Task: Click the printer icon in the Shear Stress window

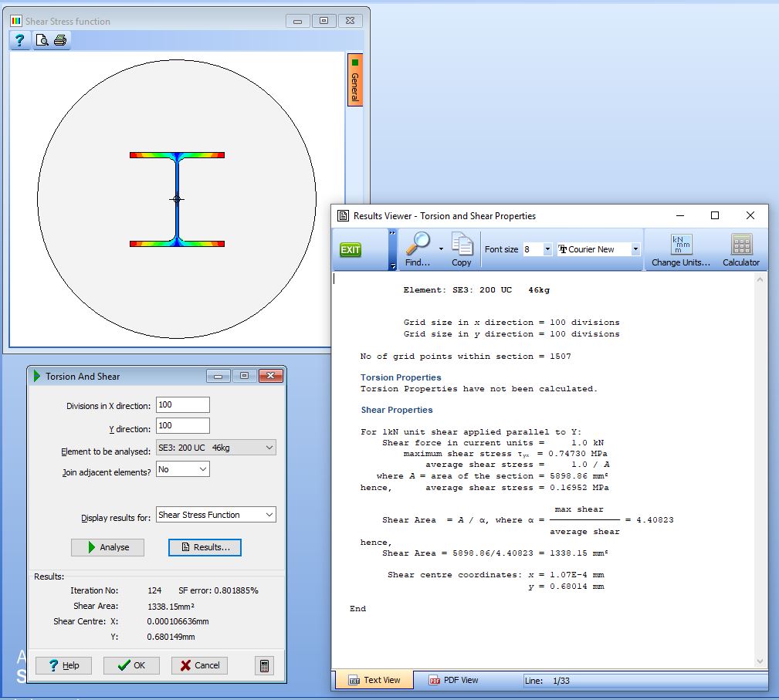Action: click(60, 41)
